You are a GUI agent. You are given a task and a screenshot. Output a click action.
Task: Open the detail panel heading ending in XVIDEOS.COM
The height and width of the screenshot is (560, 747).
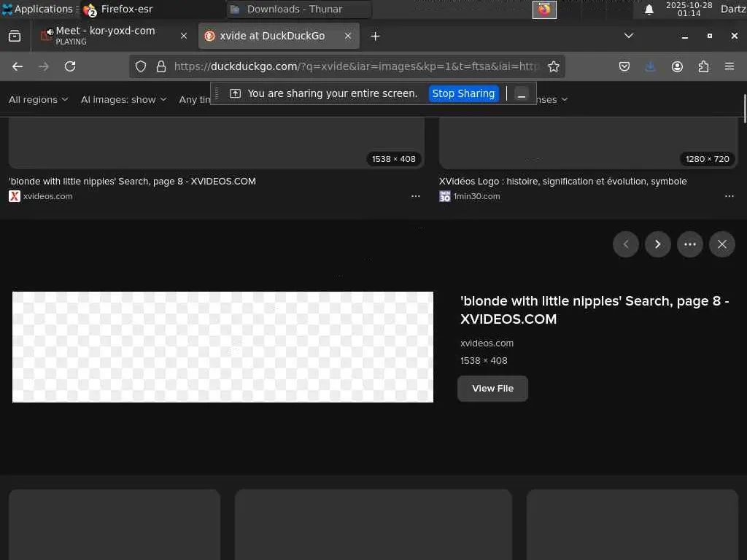tap(595, 310)
